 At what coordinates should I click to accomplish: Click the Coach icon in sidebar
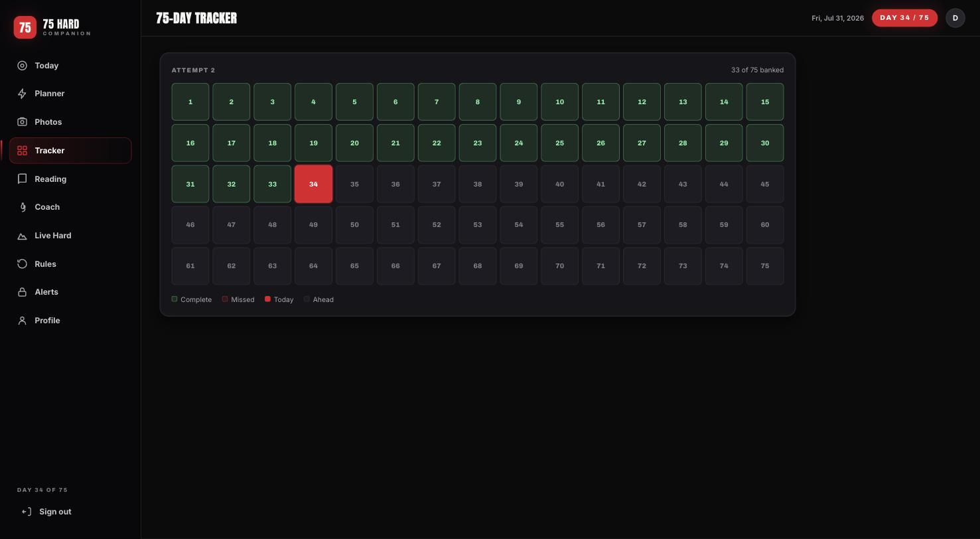[22, 207]
